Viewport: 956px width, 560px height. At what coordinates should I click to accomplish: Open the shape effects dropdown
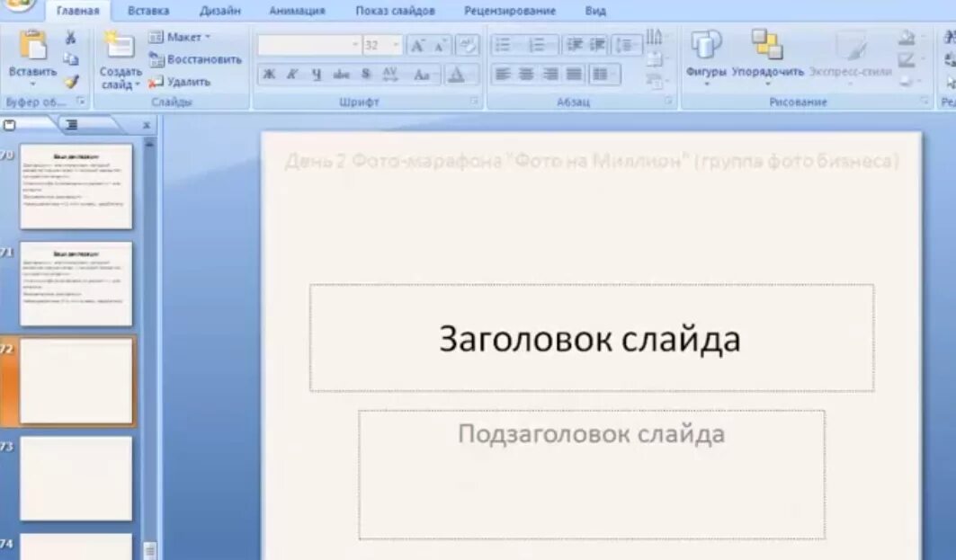pyautogui.click(x=910, y=81)
